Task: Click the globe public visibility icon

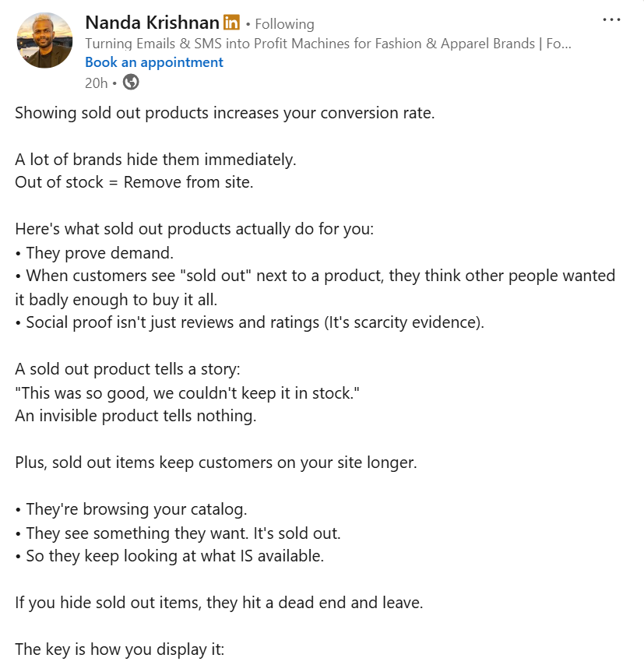Action: coord(131,82)
